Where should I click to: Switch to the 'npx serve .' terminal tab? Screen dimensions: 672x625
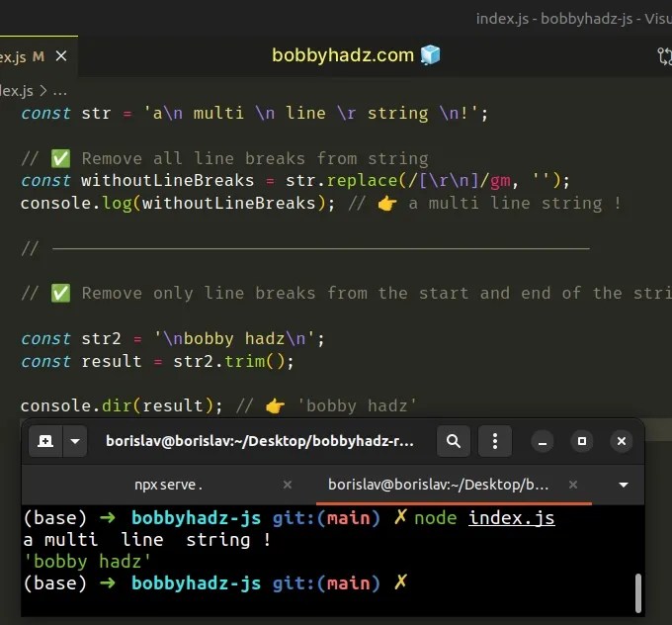[x=168, y=485]
